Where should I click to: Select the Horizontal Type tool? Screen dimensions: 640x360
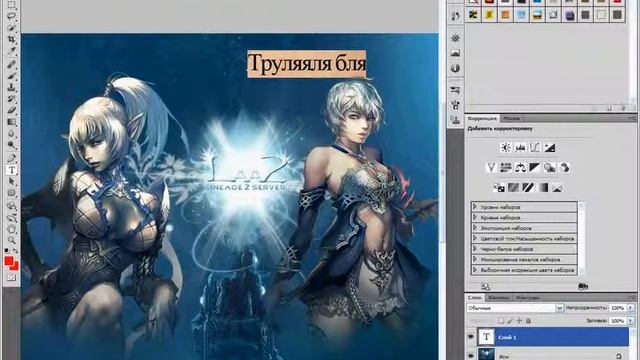11,170
